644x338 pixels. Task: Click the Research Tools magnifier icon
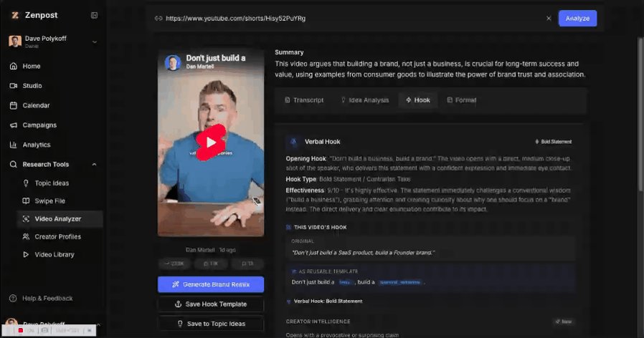[x=13, y=165]
